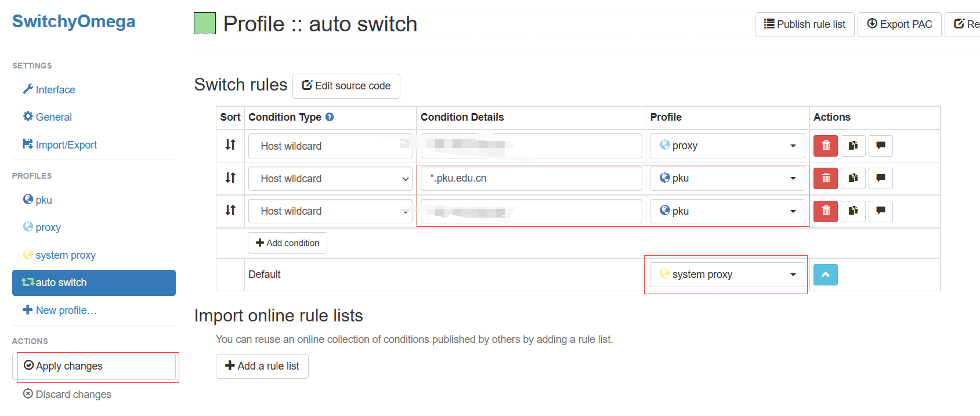Click the Publish rule list button

click(x=805, y=24)
